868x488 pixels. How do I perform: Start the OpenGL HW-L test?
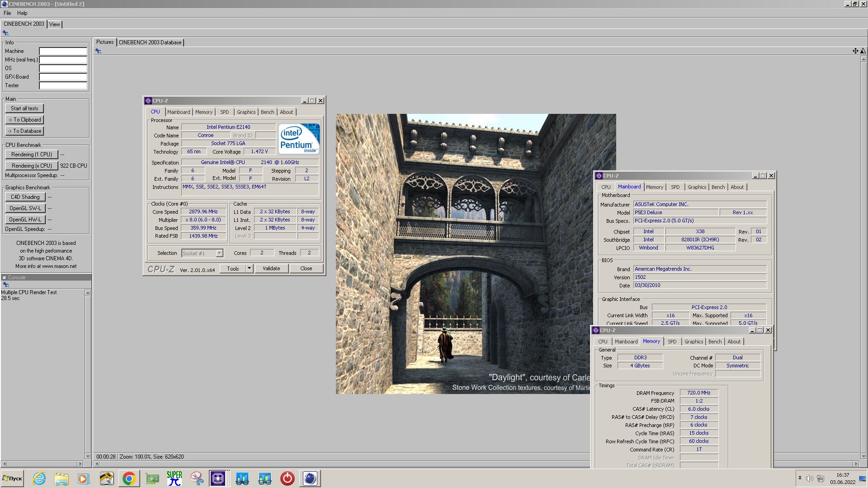pos(25,220)
